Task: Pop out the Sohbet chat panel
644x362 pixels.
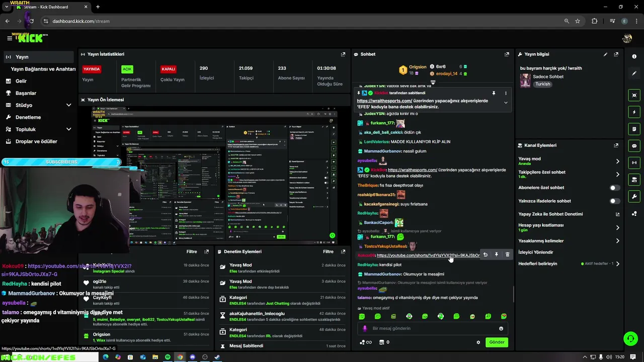Action: [x=507, y=54]
